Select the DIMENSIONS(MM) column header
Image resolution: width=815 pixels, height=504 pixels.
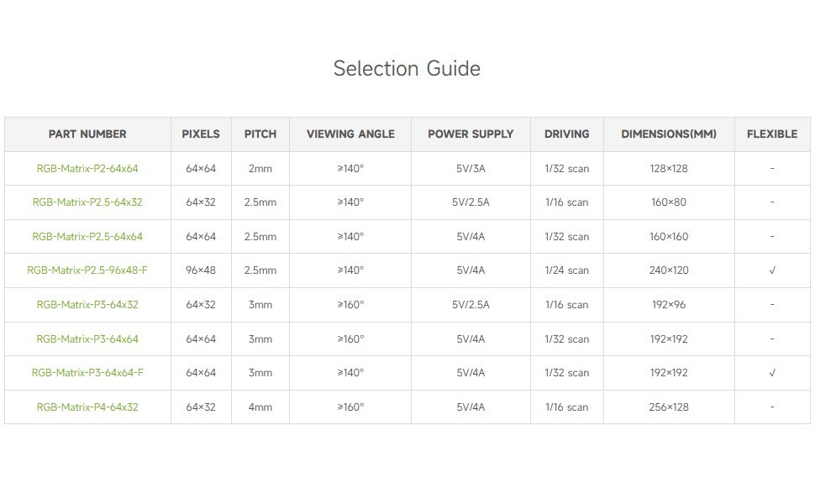669,134
